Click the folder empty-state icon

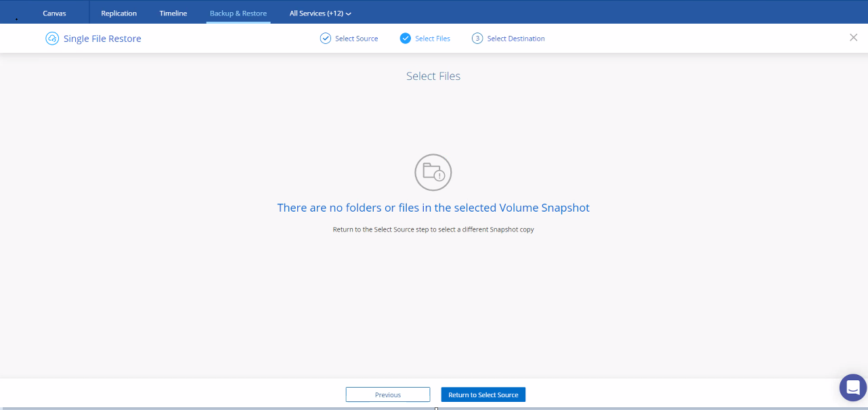click(433, 173)
